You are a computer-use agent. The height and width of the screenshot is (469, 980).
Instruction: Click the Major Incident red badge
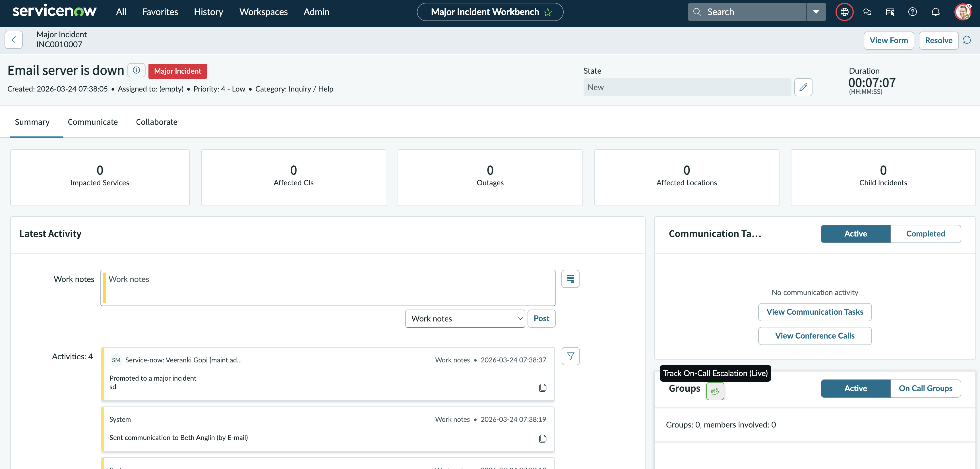point(177,71)
